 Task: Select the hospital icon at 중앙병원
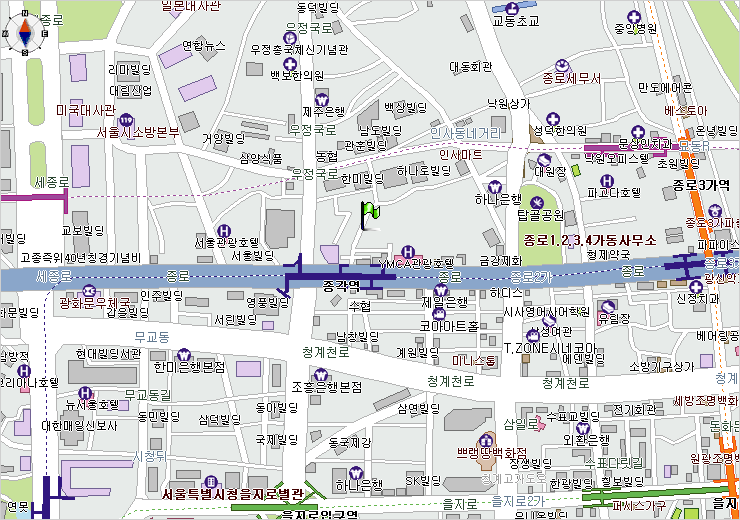click(633, 15)
